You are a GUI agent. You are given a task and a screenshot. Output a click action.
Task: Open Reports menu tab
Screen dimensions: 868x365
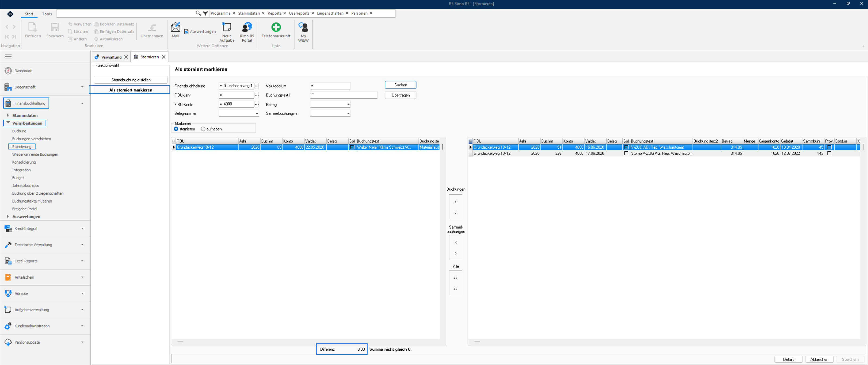click(x=274, y=13)
